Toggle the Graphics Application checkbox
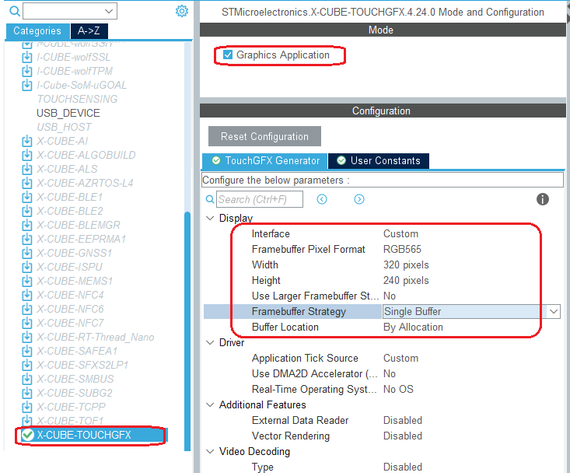Image resolution: width=570 pixels, height=473 pixels. pyautogui.click(x=228, y=55)
